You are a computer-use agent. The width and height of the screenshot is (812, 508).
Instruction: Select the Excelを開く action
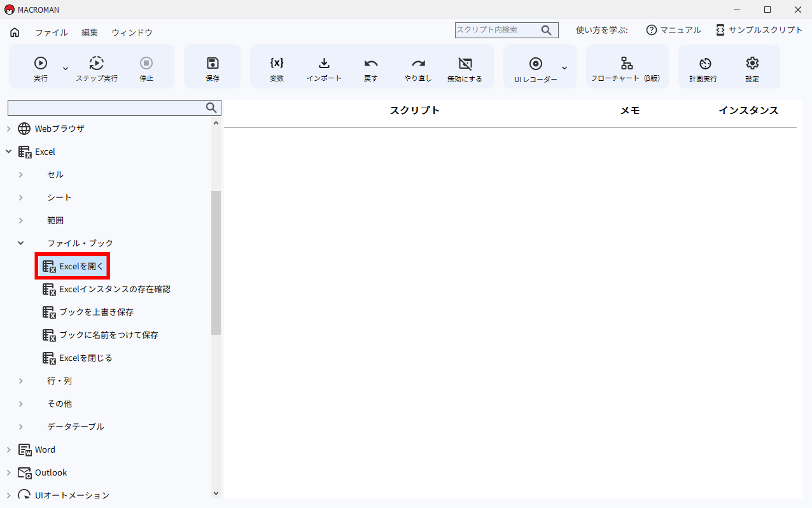[x=73, y=266]
